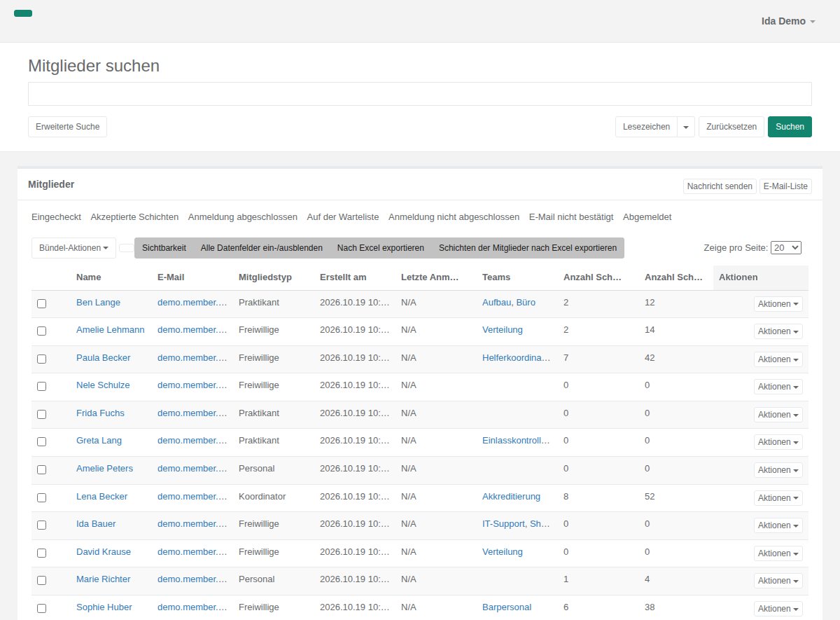Open Amelie Lehmann's member profile
This screenshot has width=840, height=620.
click(x=111, y=330)
